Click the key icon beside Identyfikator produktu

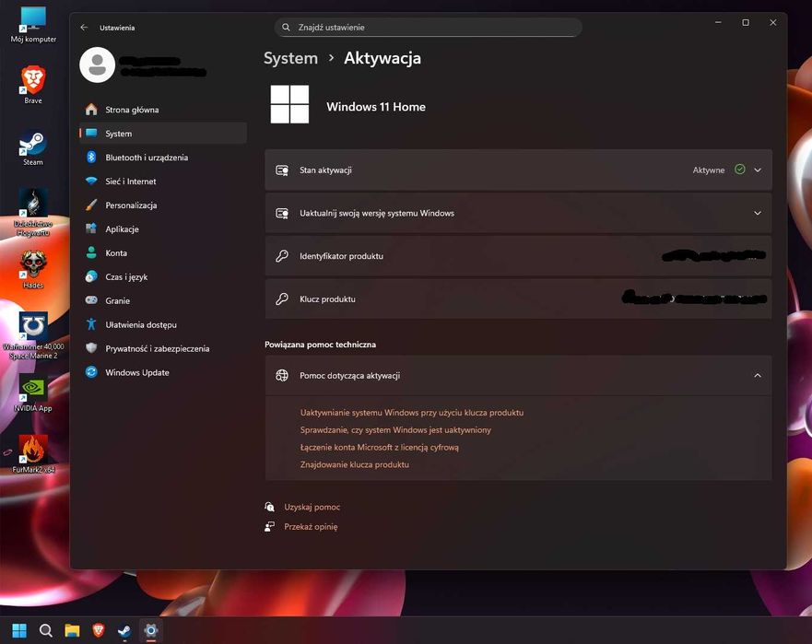(x=282, y=256)
